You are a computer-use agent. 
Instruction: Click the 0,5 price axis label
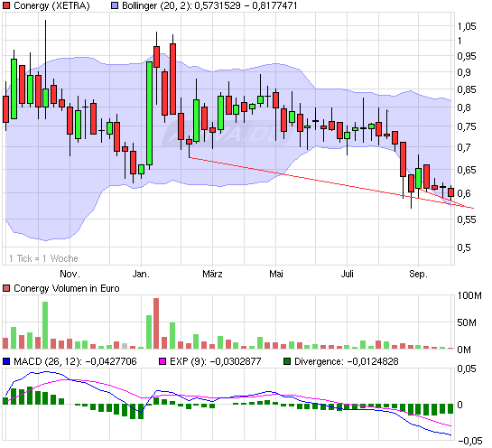[x=464, y=247]
